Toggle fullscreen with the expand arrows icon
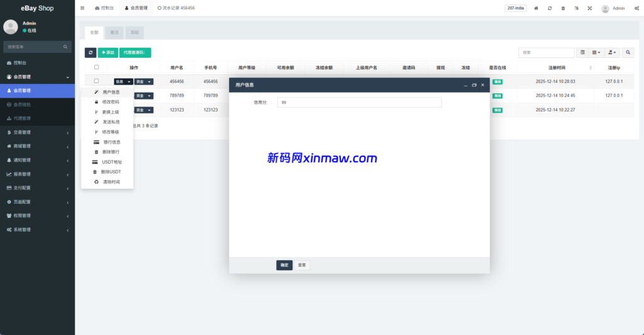Screen dimensions: 644x335 (x=590, y=8)
